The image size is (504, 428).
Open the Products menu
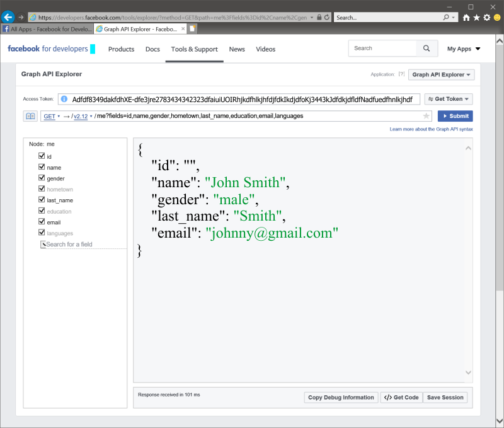click(x=121, y=49)
